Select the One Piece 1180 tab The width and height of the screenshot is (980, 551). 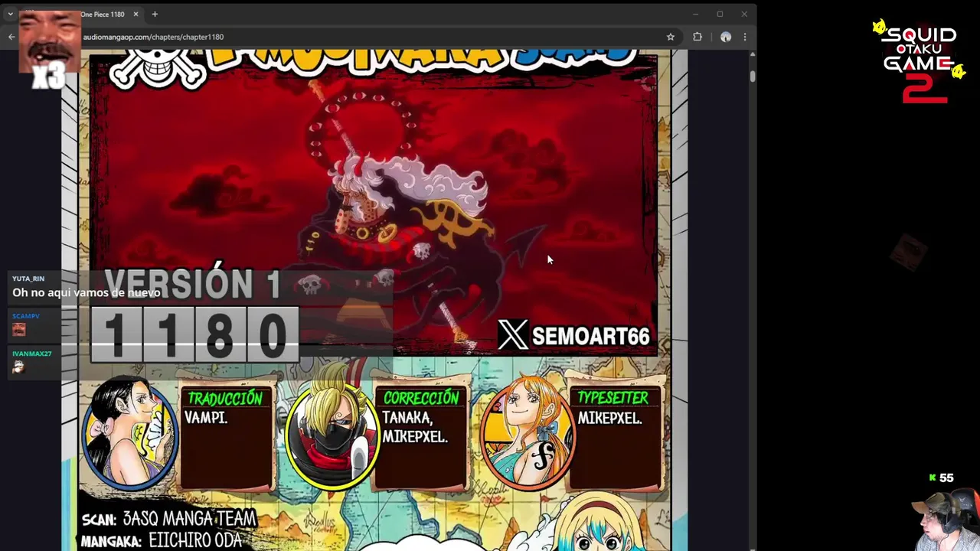(103, 14)
